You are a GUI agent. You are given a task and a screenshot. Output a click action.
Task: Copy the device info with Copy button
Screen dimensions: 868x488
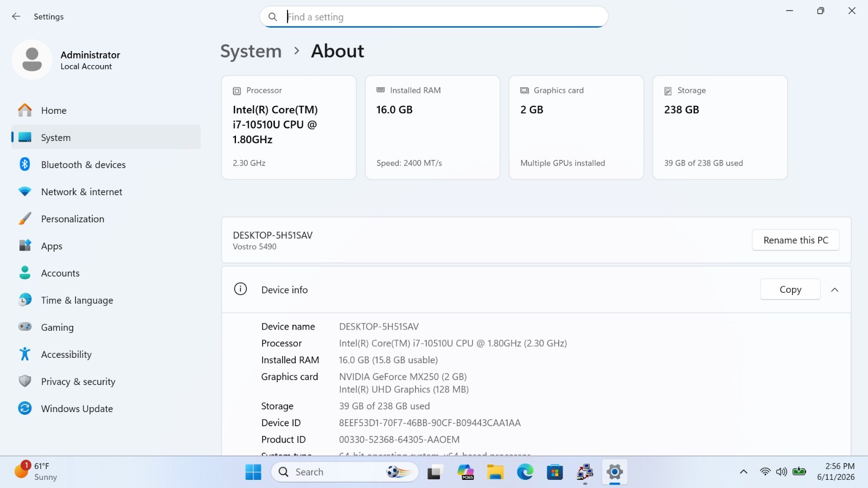click(790, 290)
